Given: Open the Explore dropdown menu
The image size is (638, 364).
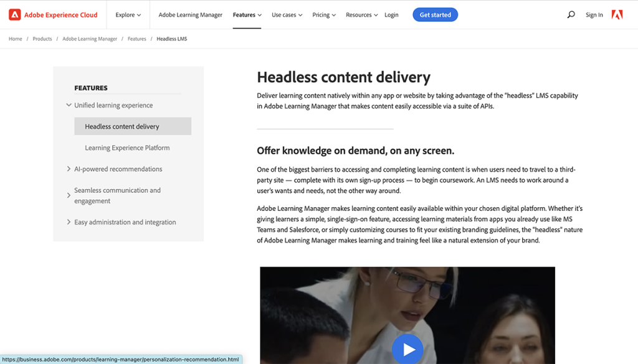Looking at the screenshot, I should click(x=127, y=14).
